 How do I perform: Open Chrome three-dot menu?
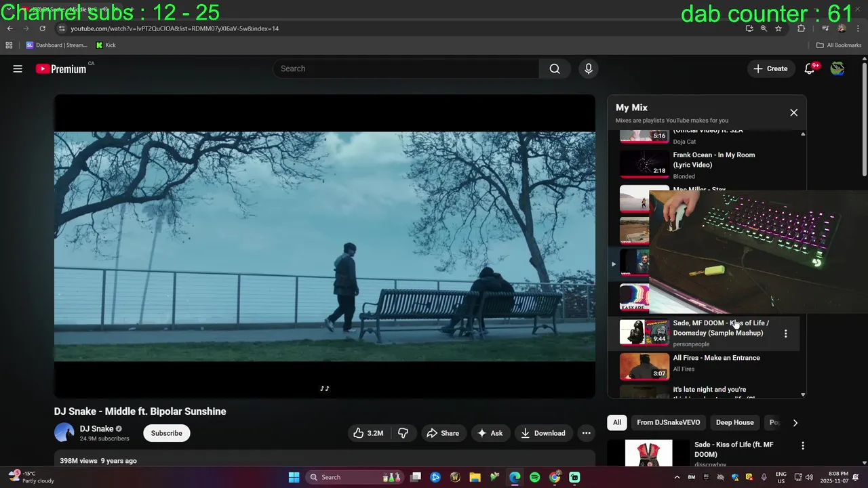click(858, 28)
